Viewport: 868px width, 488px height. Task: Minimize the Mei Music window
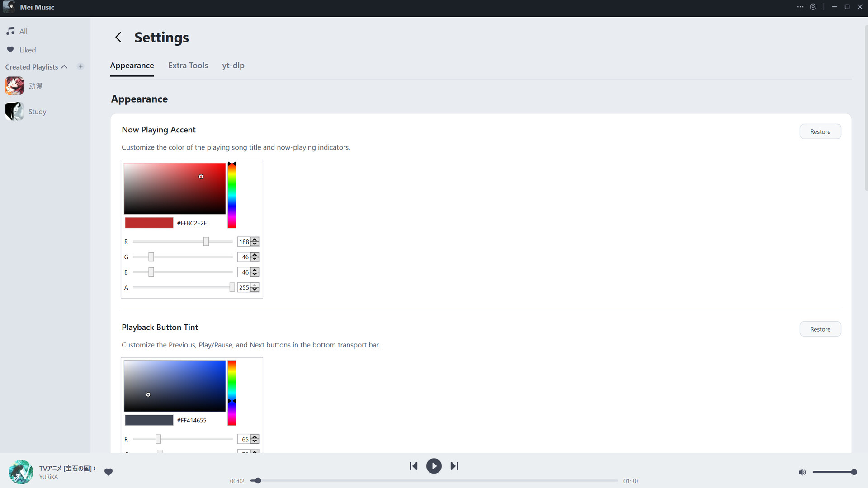tap(835, 7)
